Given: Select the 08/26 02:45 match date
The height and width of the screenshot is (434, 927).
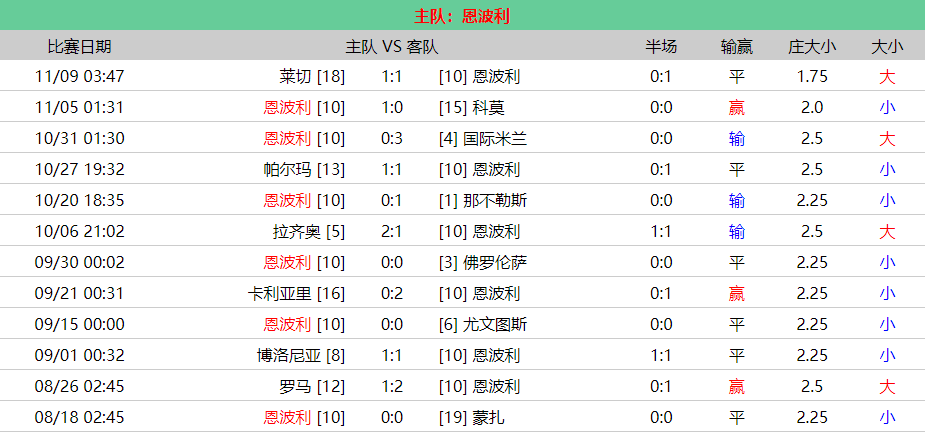Looking at the screenshot, I should (79, 386).
